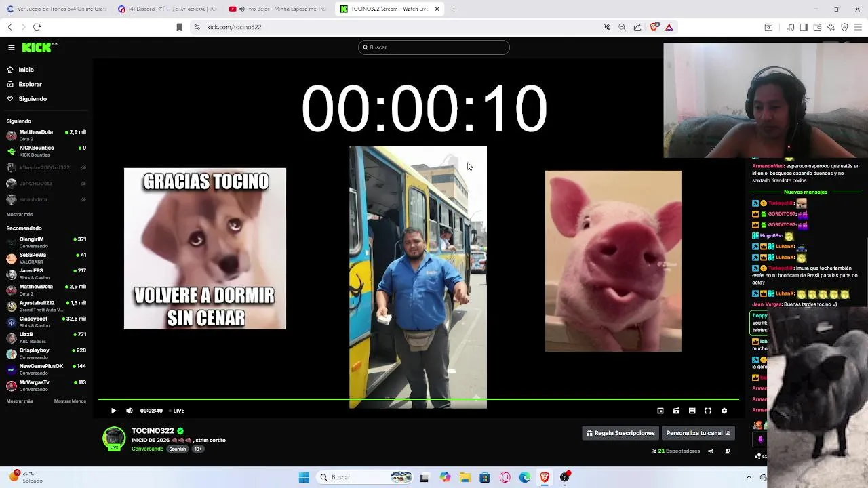Go to Inicio in the sidebar
The image size is (868, 488).
(x=26, y=70)
